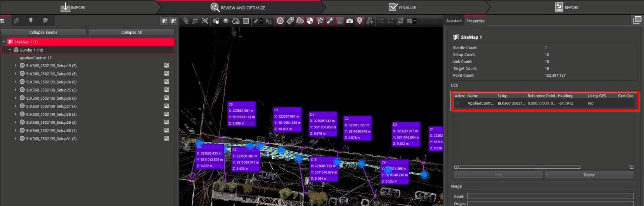The image size is (644, 206).
Task: Click the Delete button under UCS
Action: tap(589, 175)
